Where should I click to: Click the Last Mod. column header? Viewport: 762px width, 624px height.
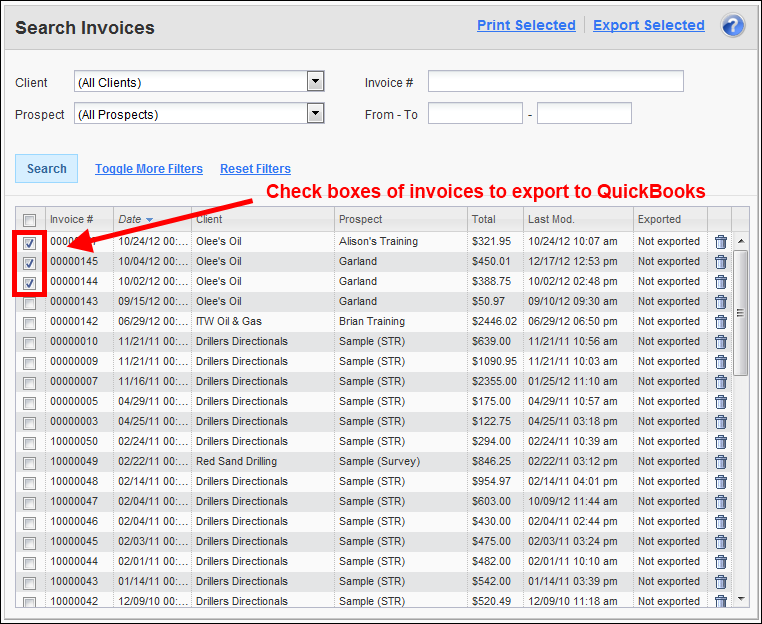pos(551,219)
